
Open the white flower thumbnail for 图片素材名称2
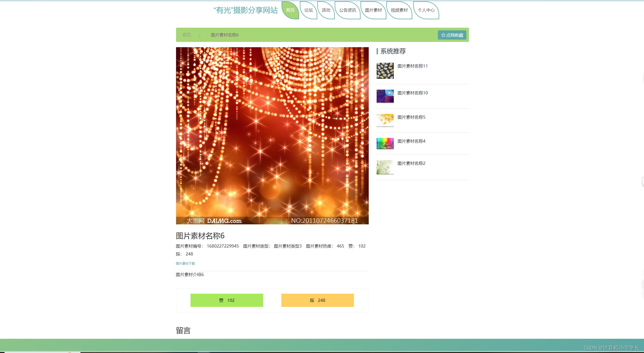point(385,167)
